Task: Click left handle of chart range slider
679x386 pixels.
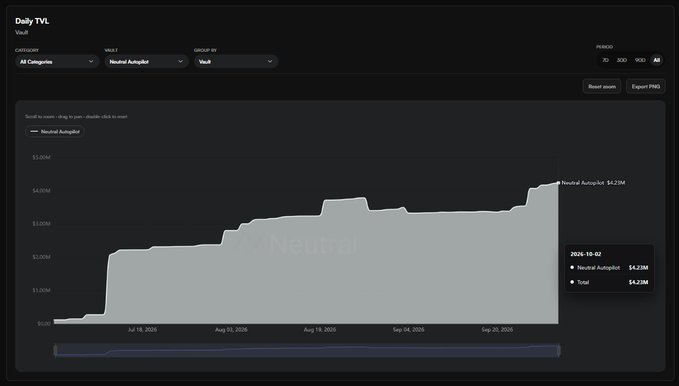Action: [55, 350]
